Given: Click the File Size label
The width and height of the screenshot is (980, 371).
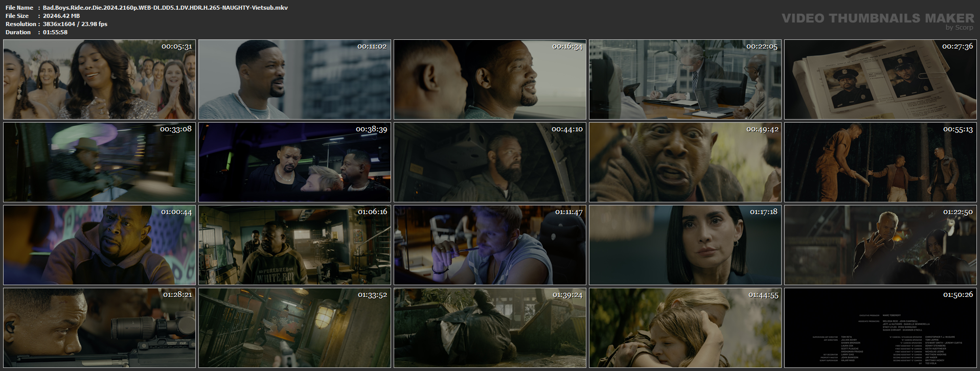Looking at the screenshot, I should coord(17,16).
